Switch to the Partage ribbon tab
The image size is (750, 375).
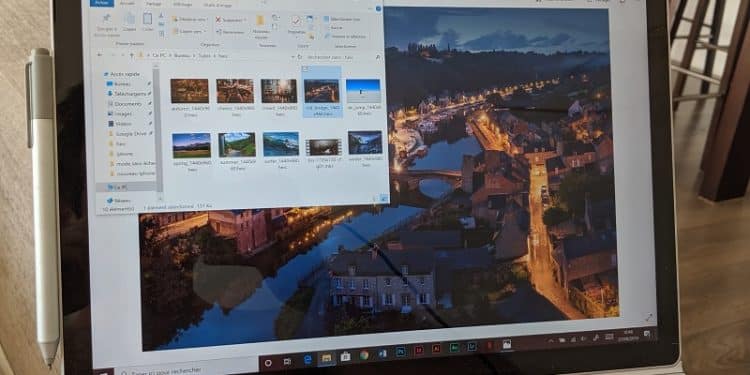pyautogui.click(x=154, y=3)
